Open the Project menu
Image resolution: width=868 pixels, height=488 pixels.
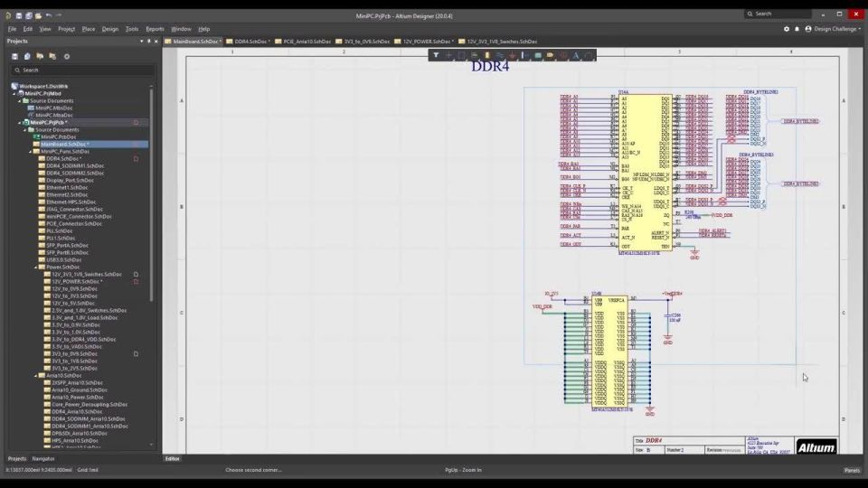(x=66, y=29)
